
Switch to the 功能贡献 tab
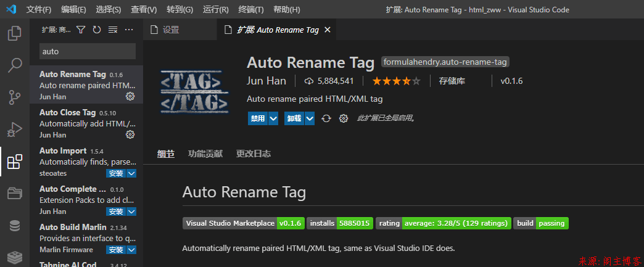click(205, 154)
